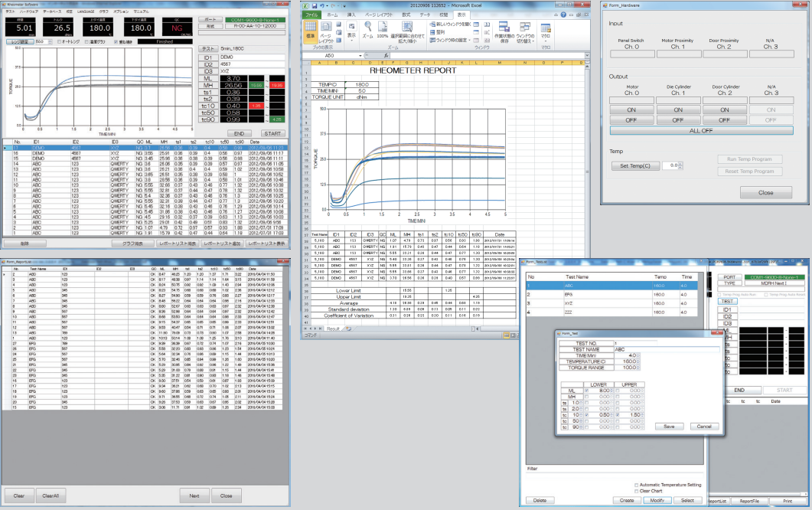Open the Undo history dropdown arrow
The height and width of the screenshot is (510, 812).
(x=328, y=6)
